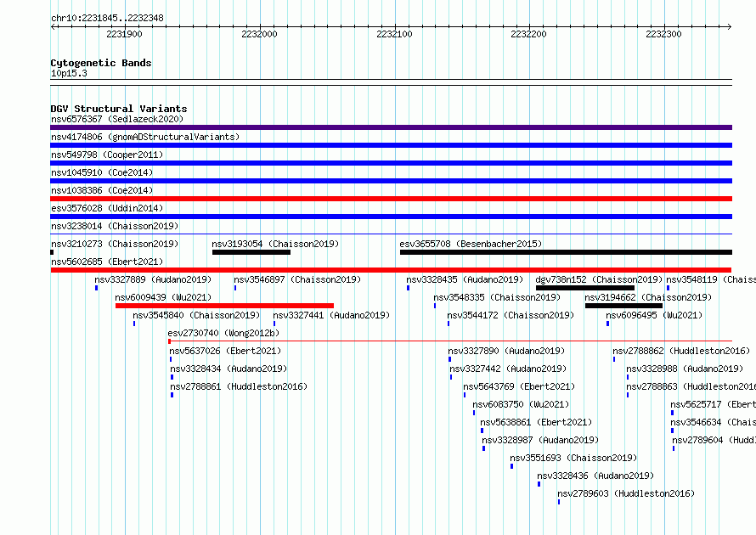
Task: Click nsv6096495 (Wu2021) label
Action: 654,315
